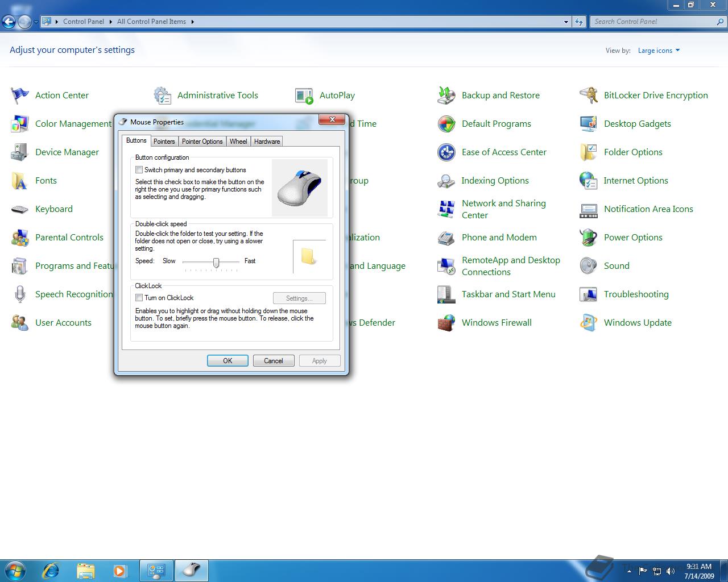The image size is (728, 582).
Task: Launch the AutoPlay icon
Action: [304, 95]
